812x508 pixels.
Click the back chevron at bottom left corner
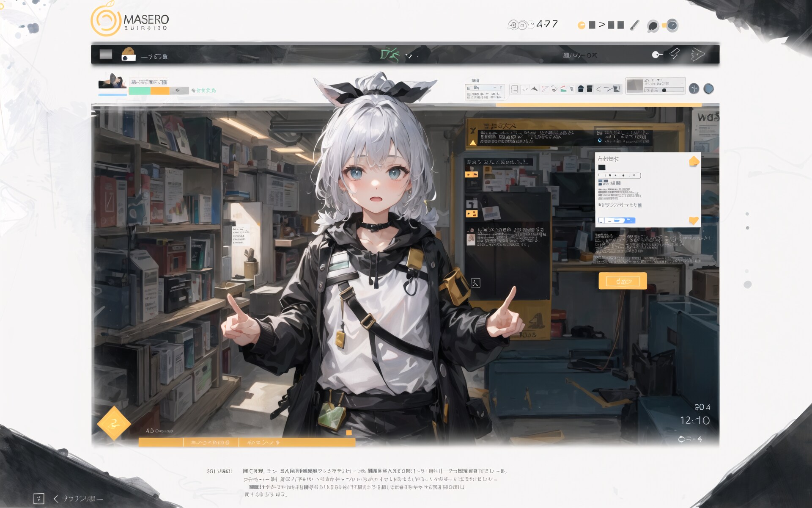click(x=56, y=499)
